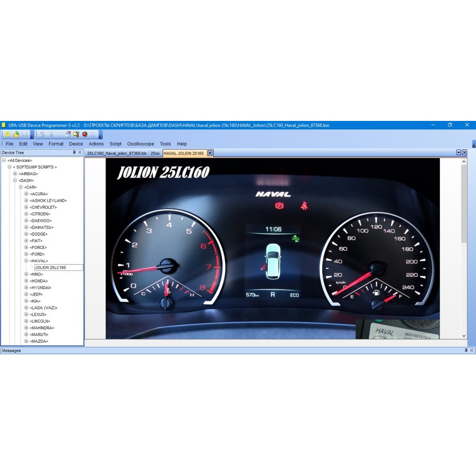Click the scroll up arrow of image pane
The image size is (476, 476).
tap(464, 161)
